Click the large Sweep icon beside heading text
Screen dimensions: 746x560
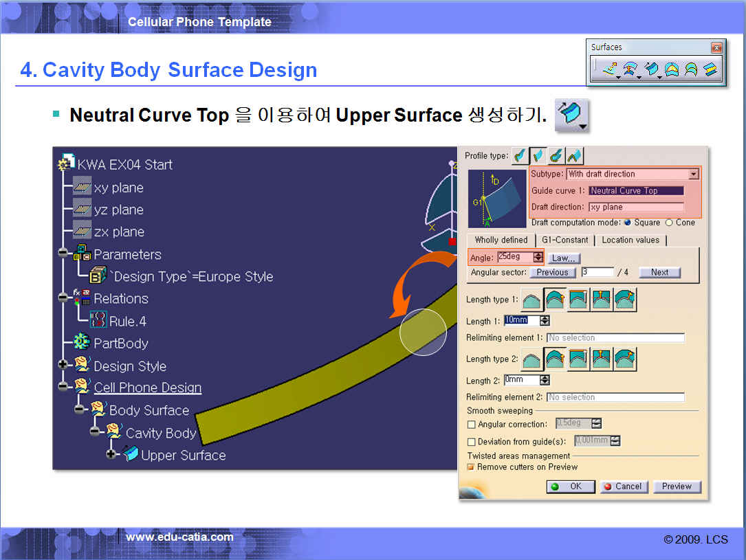point(571,115)
